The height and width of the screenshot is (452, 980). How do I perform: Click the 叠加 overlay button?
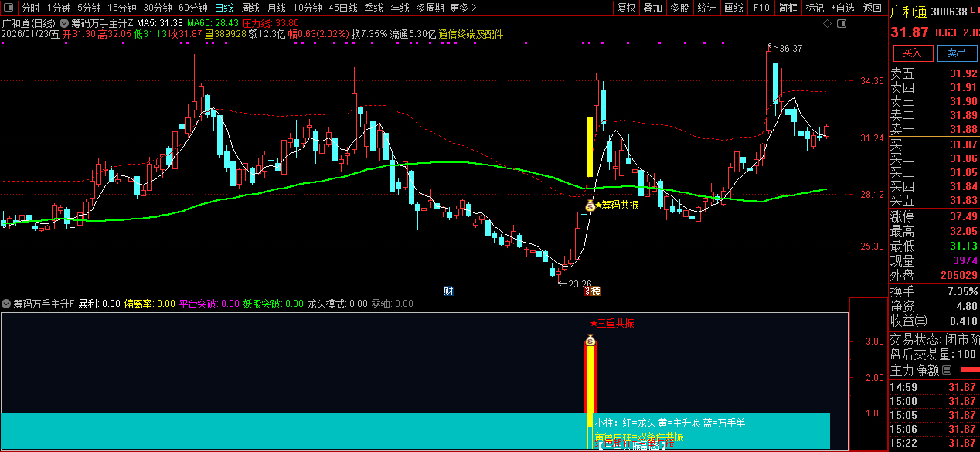click(653, 8)
